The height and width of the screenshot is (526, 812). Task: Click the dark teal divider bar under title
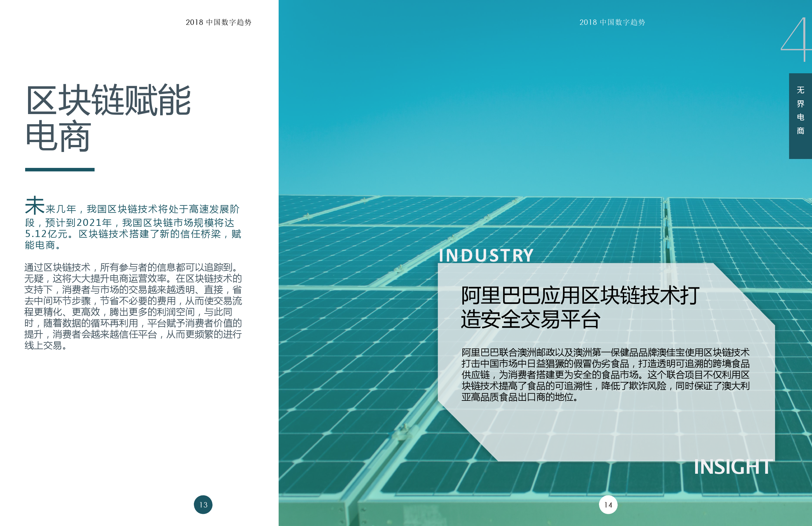pos(60,169)
